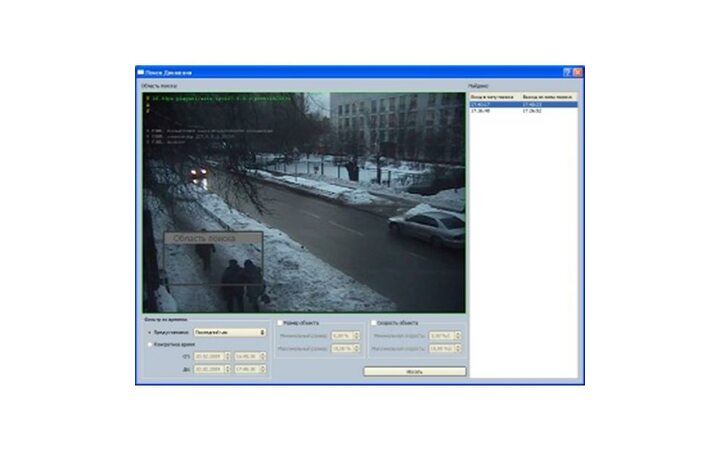Click the 'from' date field
This screenshot has width=720, height=450.
[x=212, y=356]
